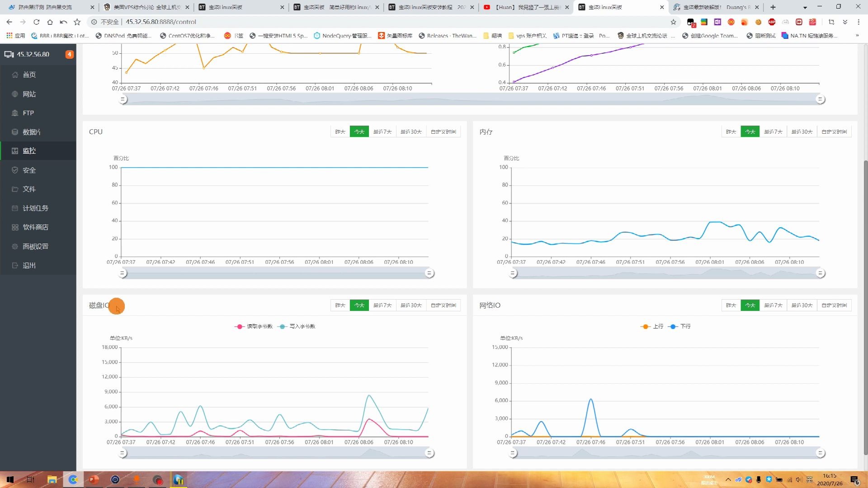Screen dimensions: 868x488
Task: Click right zoom handle under CPU chart
Action: click(429, 273)
